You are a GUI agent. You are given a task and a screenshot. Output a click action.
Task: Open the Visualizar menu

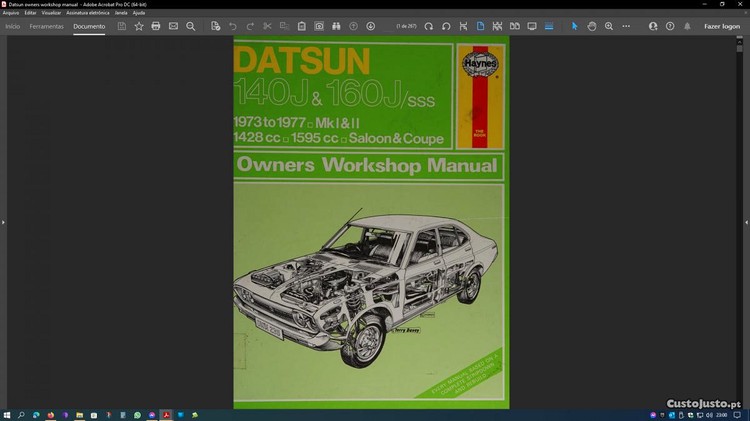tap(51, 13)
